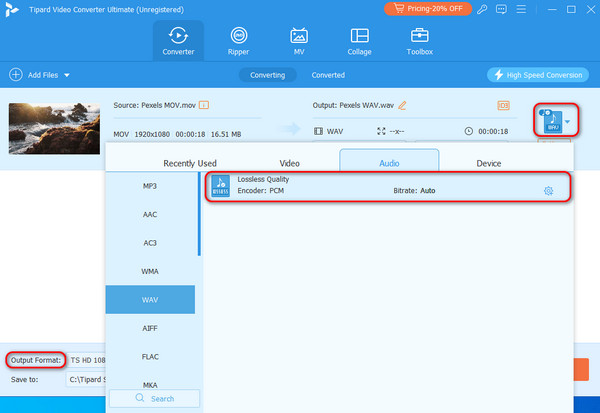Select AC3 format in list
The image size is (600, 413).
[x=150, y=243]
